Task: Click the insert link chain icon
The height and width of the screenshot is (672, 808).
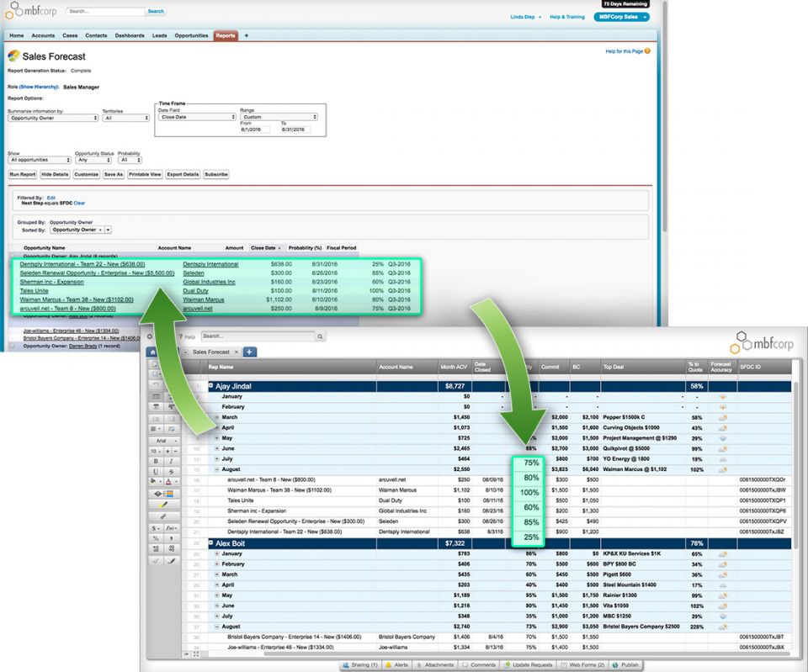Action: tap(162, 516)
